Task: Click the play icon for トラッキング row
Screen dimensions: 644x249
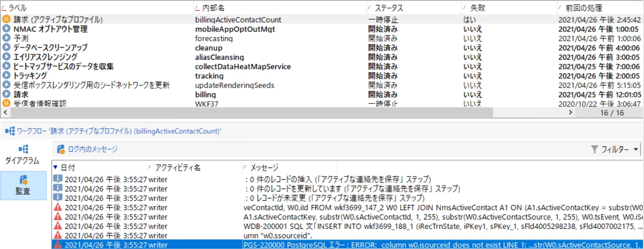Action: (6, 75)
